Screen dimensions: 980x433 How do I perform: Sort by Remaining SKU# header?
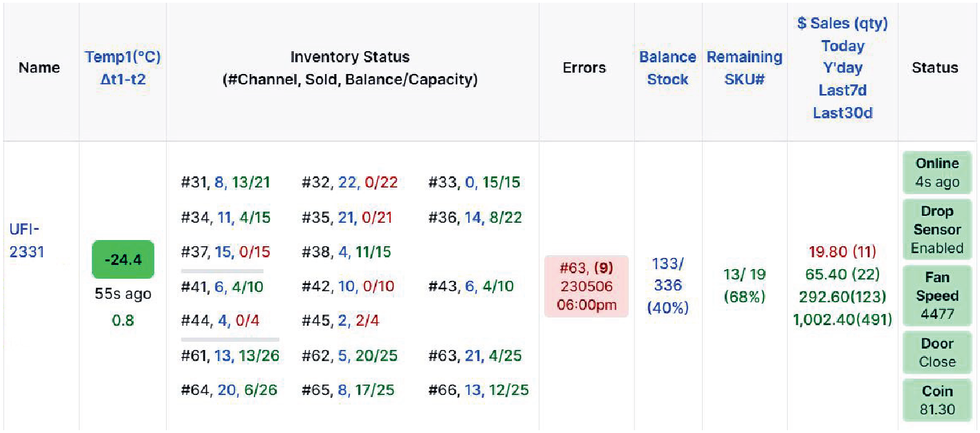744,68
